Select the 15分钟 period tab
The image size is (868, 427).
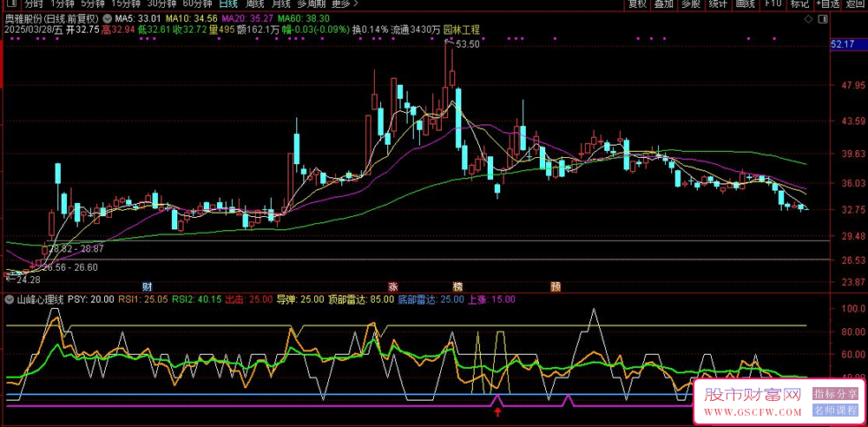click(x=127, y=4)
